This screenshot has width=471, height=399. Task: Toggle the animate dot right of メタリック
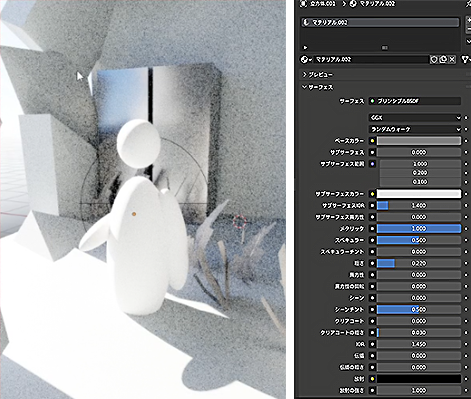click(x=466, y=229)
